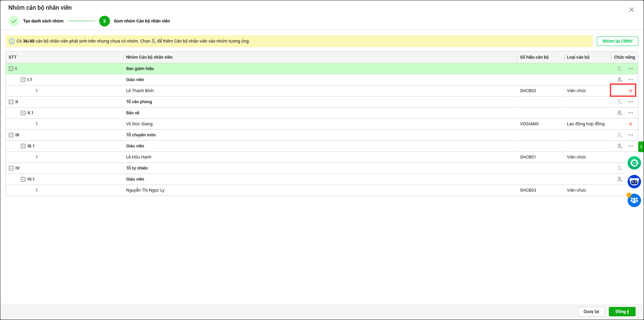Viewport: 644px width, 320px height.
Task: Collapse group I Ban giám hiệu
Action: pos(11,69)
